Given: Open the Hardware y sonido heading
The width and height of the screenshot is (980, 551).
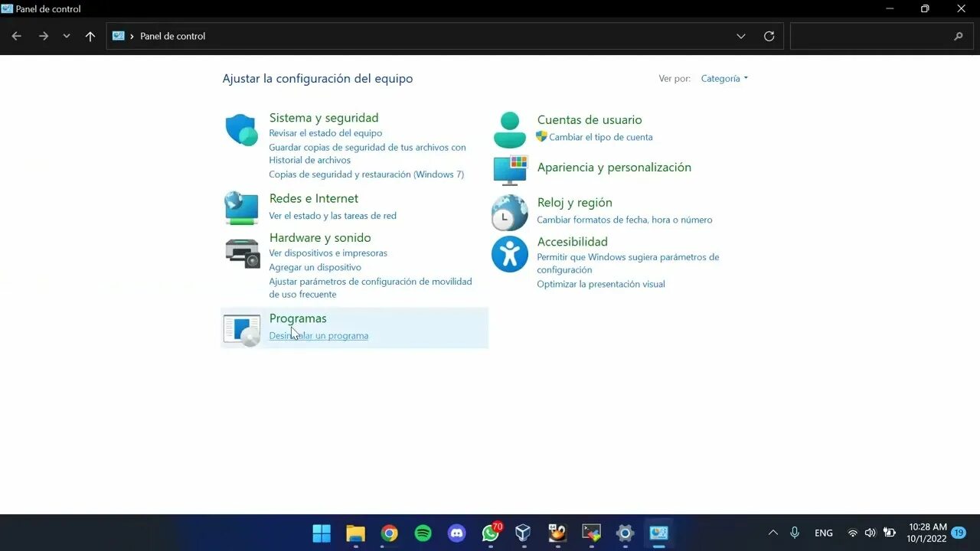Looking at the screenshot, I should 320,238.
